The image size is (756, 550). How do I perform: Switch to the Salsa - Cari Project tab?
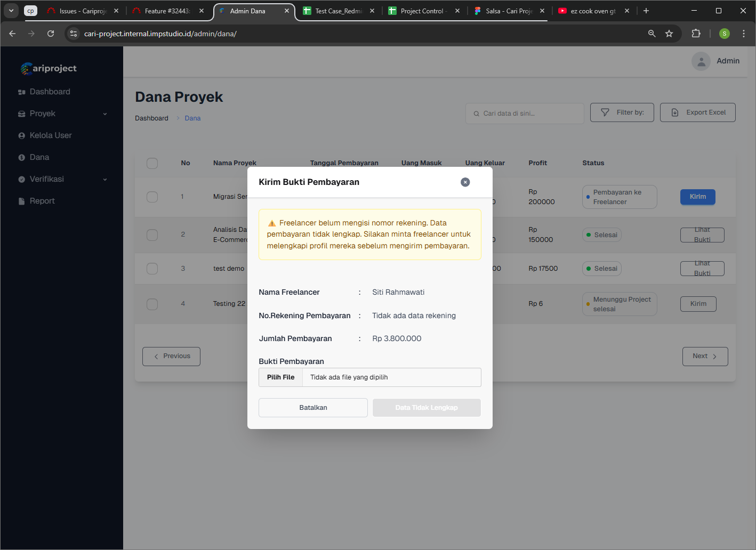click(x=509, y=11)
